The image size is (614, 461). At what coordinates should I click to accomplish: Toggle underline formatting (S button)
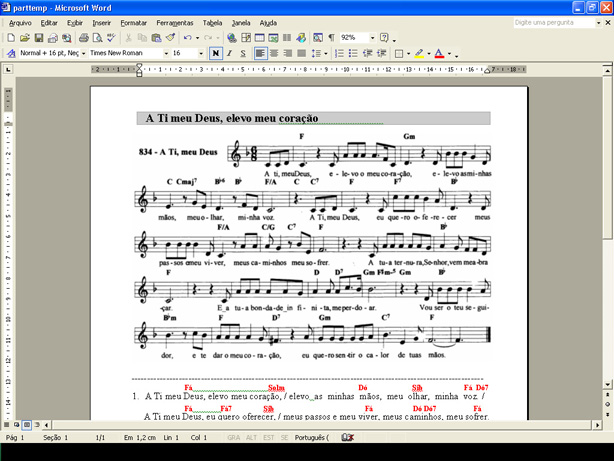point(243,53)
